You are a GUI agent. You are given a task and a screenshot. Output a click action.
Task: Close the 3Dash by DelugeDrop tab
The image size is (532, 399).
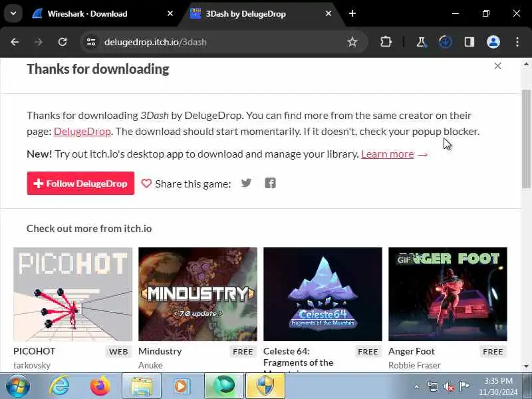[329, 13]
